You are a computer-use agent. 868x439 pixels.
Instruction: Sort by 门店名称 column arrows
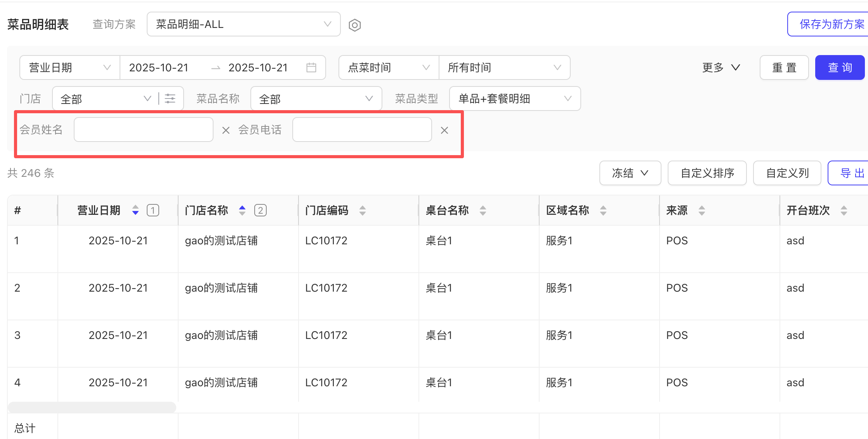tap(242, 210)
